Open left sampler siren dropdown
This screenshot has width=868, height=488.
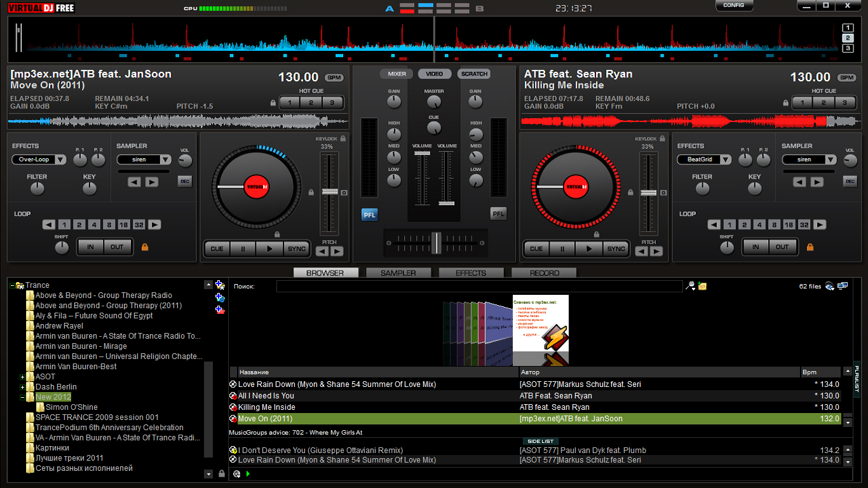[166, 159]
